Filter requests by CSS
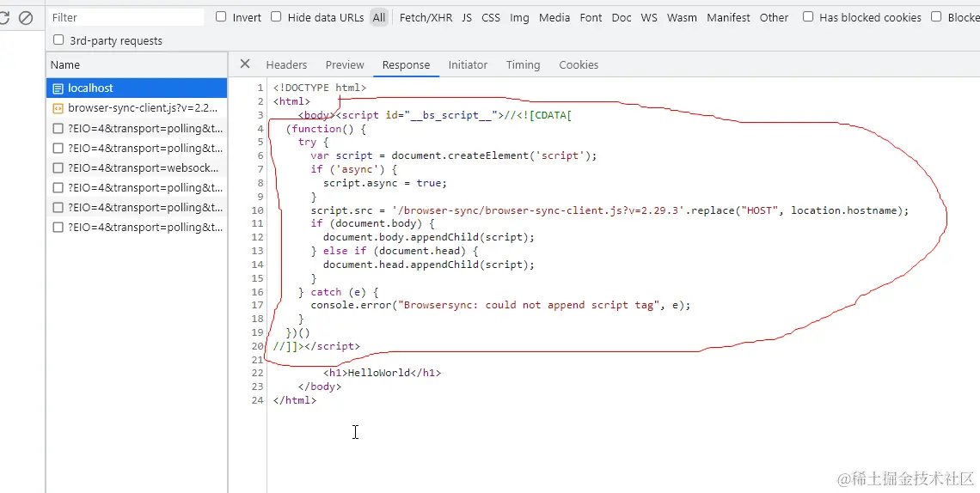 [x=491, y=17]
